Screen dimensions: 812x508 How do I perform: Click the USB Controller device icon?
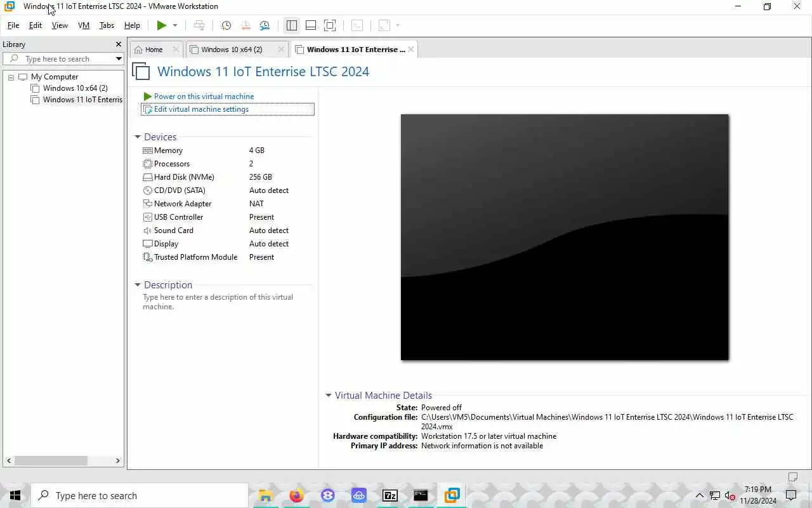coord(148,217)
